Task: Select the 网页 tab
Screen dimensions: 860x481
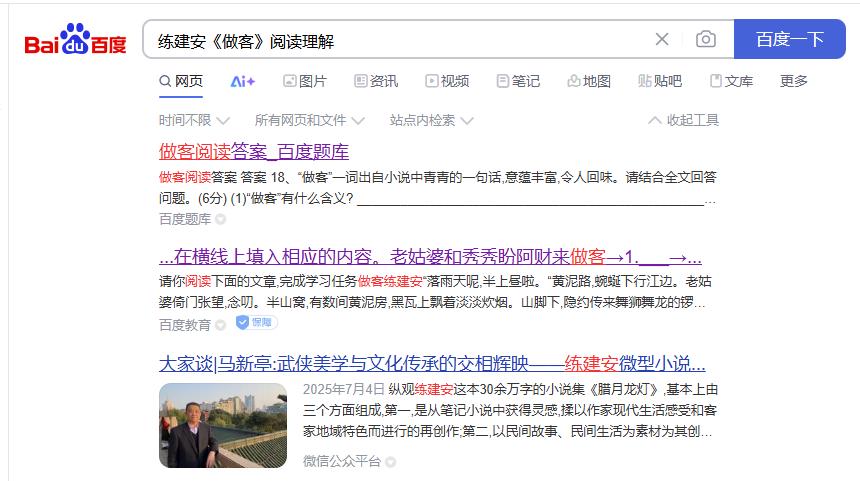Action: pos(181,81)
